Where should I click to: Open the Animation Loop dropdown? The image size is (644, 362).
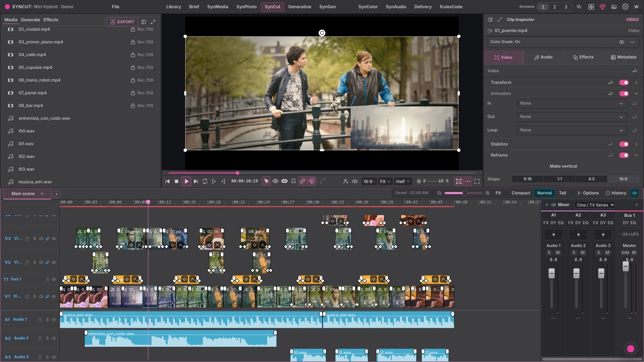[x=572, y=130]
